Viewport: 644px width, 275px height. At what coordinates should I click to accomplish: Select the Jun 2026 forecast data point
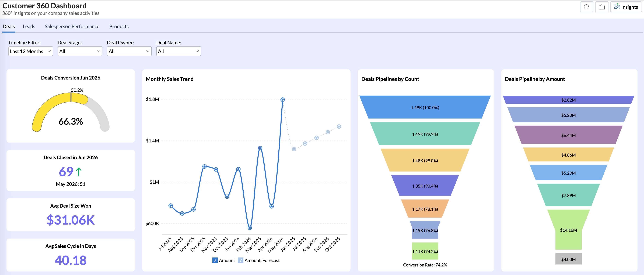pyautogui.click(x=294, y=149)
